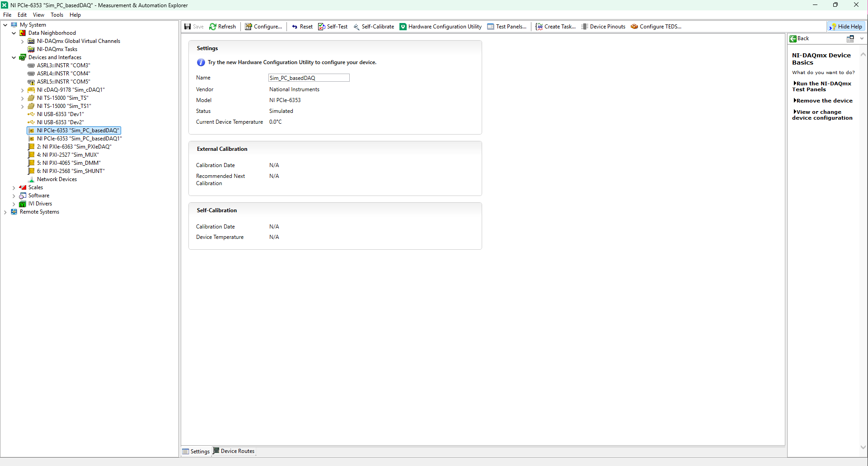Expand the NI cDAQ-9178 "Sim_cDAQ1" node
This screenshot has height=466, width=868.
(23, 90)
